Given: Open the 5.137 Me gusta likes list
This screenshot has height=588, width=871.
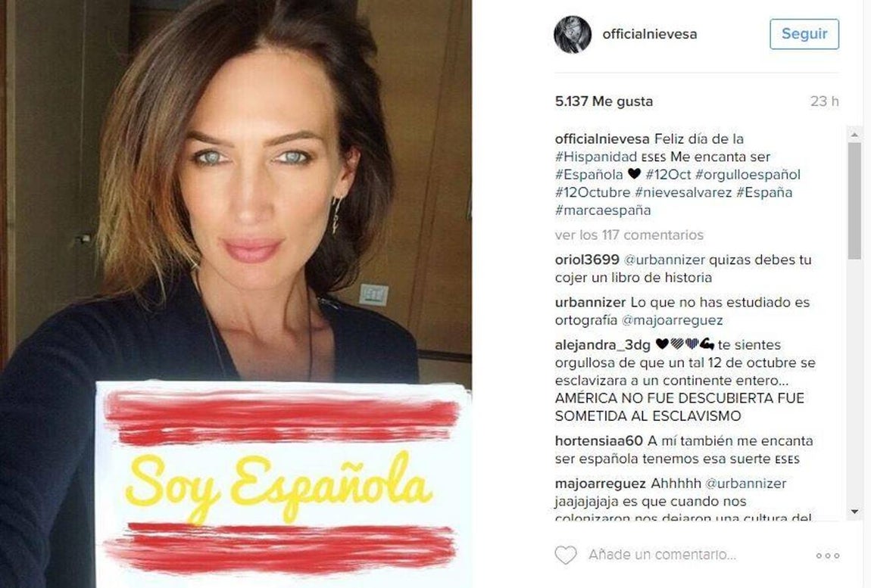Looking at the screenshot, I should [604, 101].
